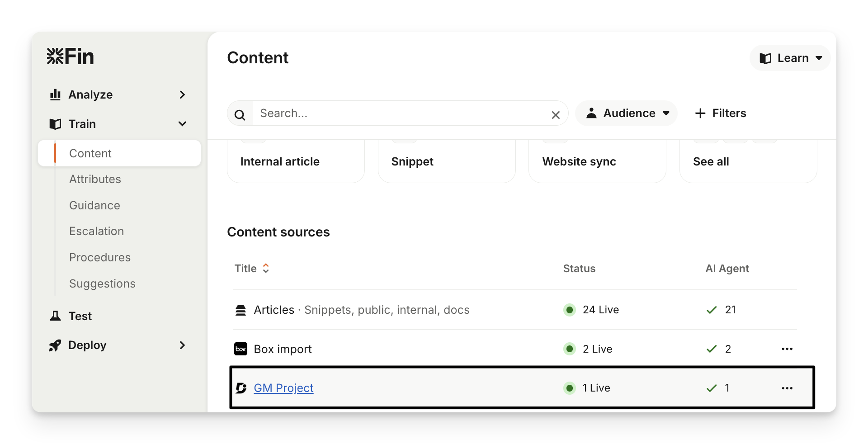Add Filters to the content list
This screenshot has width=868, height=444.
720,113
